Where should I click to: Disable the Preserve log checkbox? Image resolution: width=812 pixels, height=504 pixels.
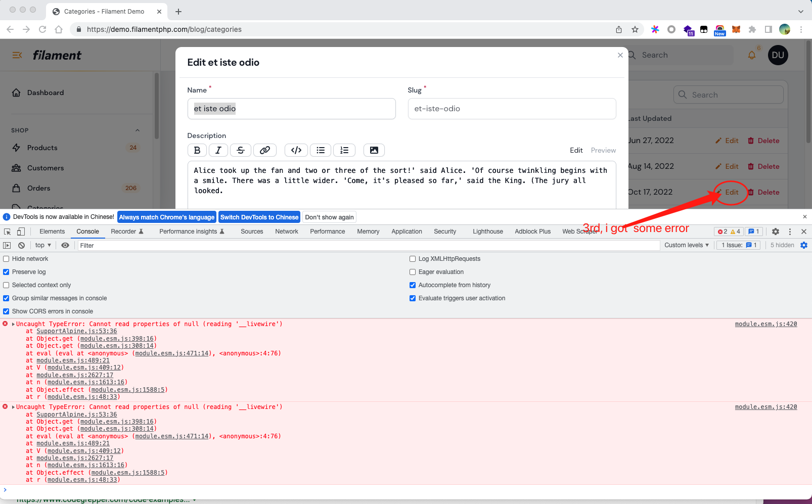click(6, 271)
